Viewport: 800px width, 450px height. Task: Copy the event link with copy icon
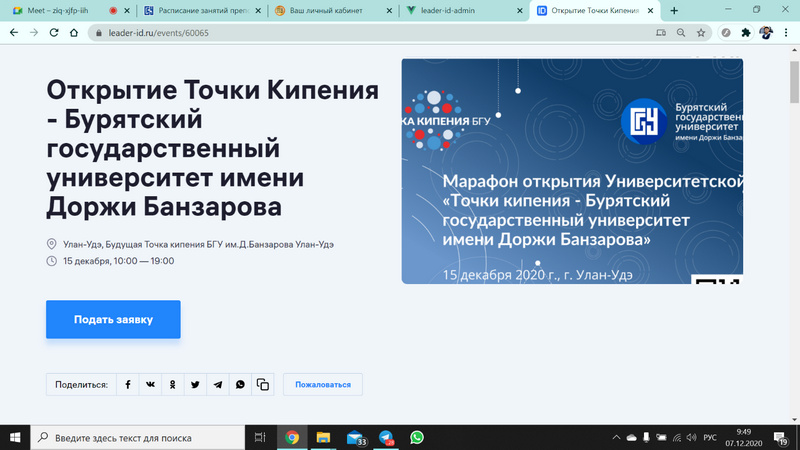pos(263,384)
